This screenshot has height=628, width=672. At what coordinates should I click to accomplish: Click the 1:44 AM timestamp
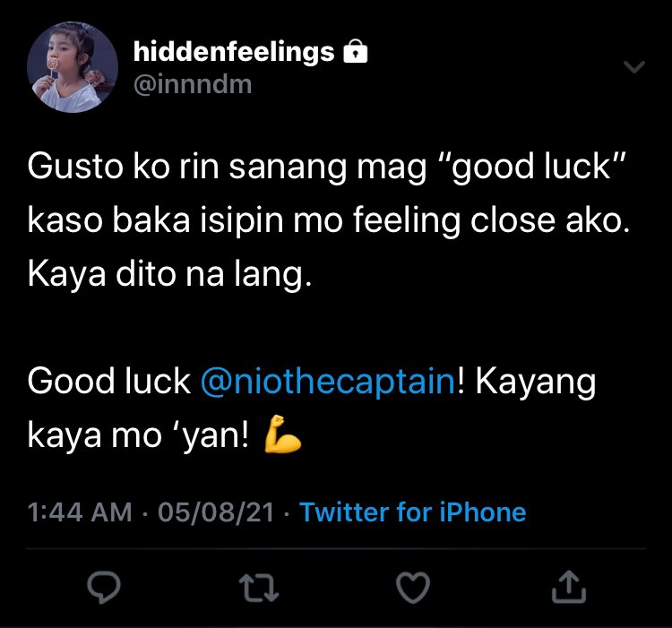(80, 512)
